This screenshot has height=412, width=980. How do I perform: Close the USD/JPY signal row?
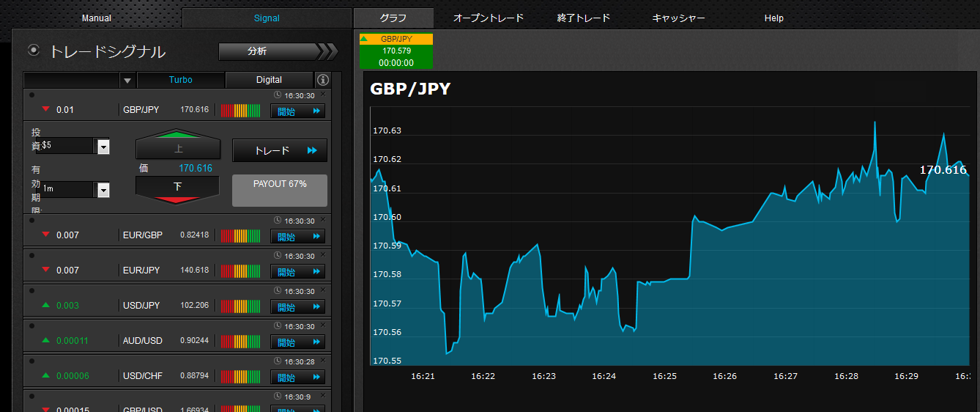[323, 290]
